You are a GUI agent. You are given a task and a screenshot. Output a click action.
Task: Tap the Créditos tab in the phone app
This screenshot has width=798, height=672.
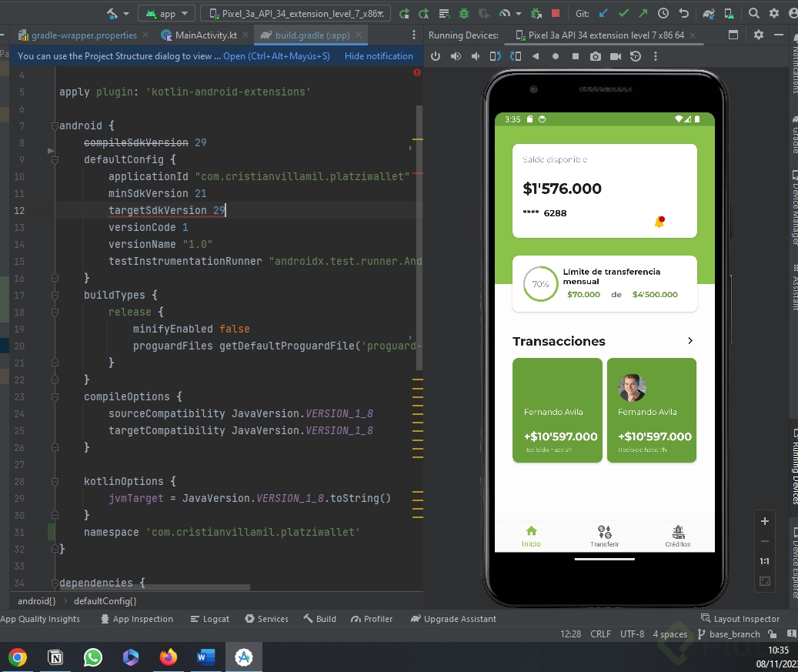coord(678,536)
